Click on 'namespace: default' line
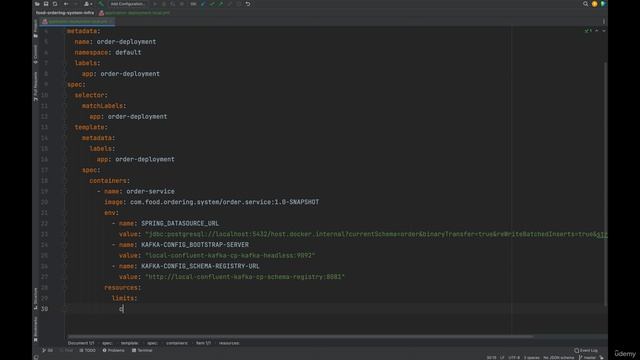The image size is (640, 360). (108, 52)
